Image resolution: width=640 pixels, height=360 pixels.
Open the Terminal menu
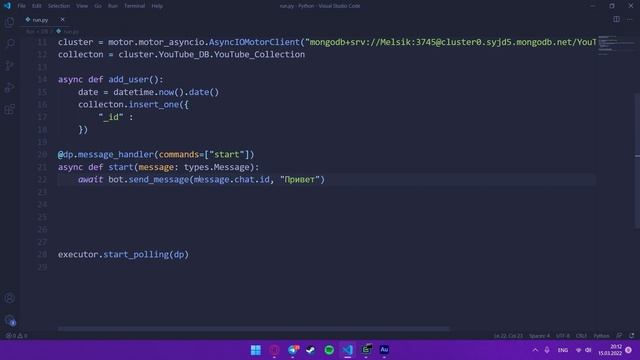tap(134, 6)
